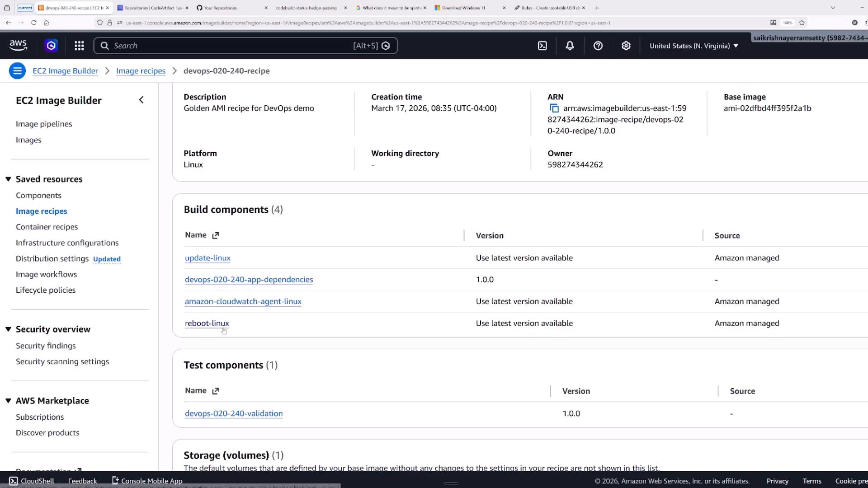Open the Amazon Q assistant icon
The image size is (868, 488).
pos(51,46)
